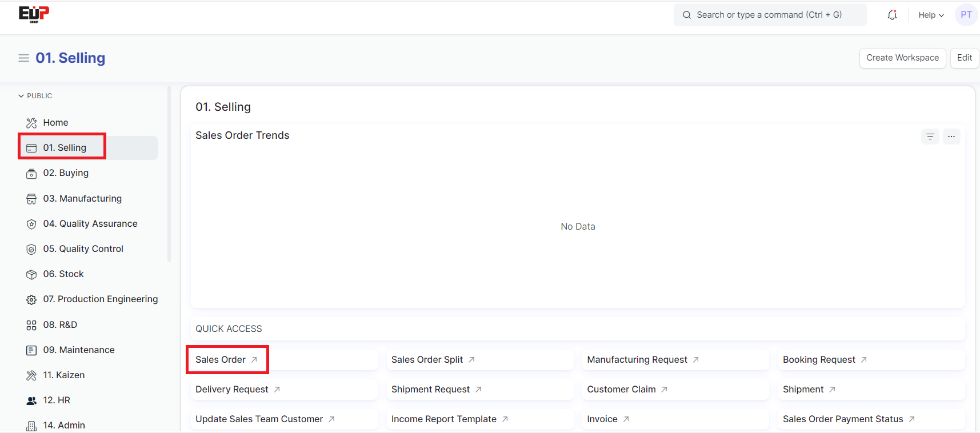Click the HR people icon in sidebar
The height and width of the screenshot is (433, 980).
tap(31, 400)
